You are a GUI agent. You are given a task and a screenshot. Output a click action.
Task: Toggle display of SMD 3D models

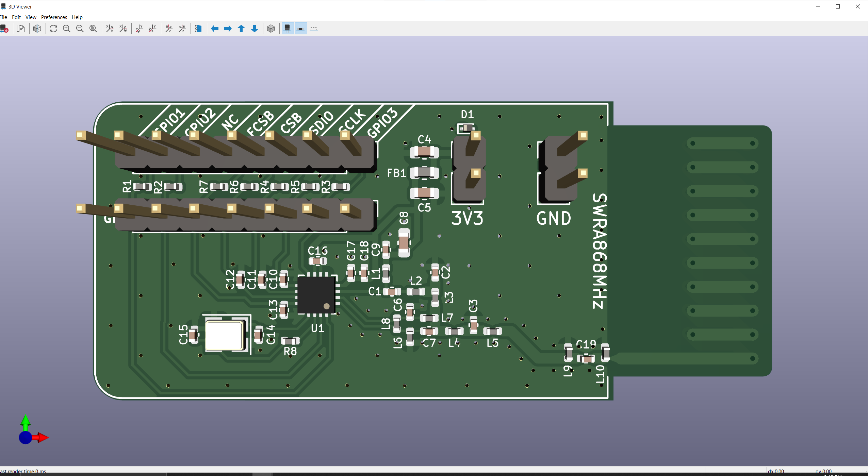pyautogui.click(x=300, y=29)
